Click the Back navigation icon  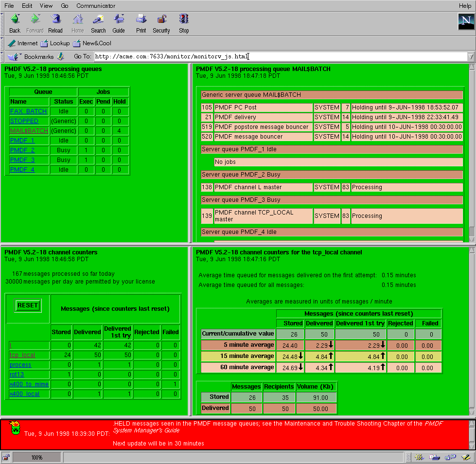point(15,19)
